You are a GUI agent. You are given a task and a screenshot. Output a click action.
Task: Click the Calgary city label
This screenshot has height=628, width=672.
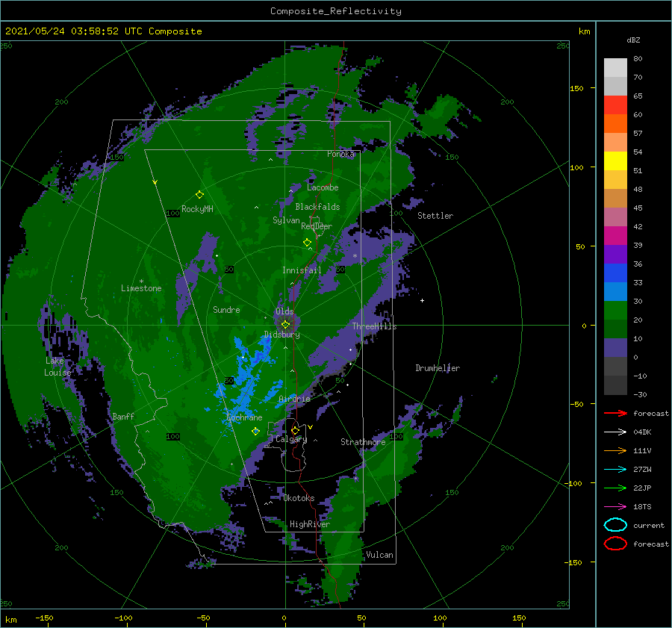[x=291, y=439]
